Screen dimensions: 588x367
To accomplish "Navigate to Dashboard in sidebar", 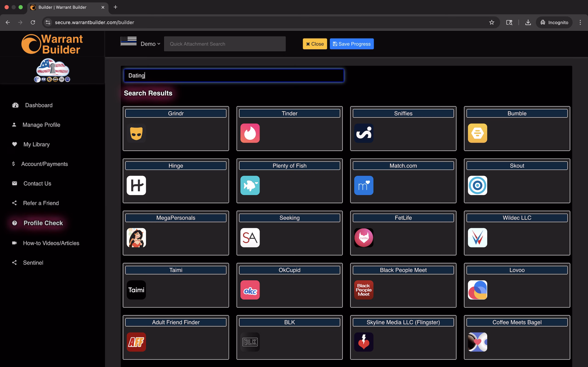I will click(x=39, y=105).
